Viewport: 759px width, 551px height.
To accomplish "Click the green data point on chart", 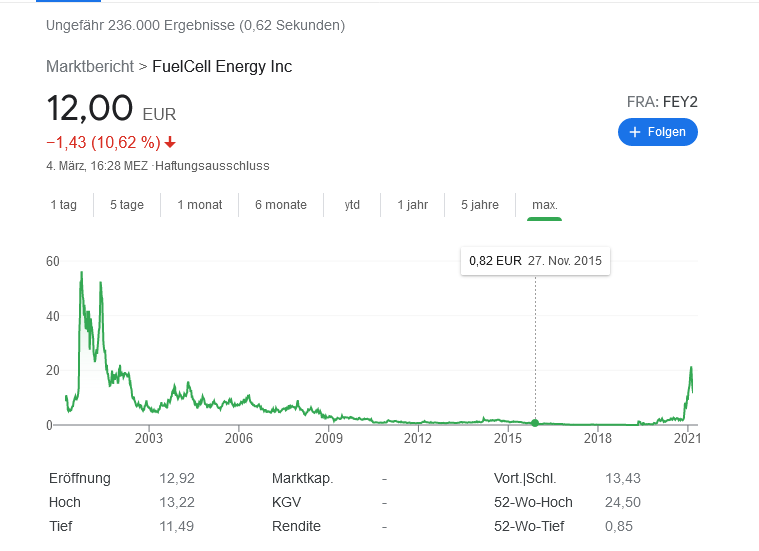I will (535, 423).
